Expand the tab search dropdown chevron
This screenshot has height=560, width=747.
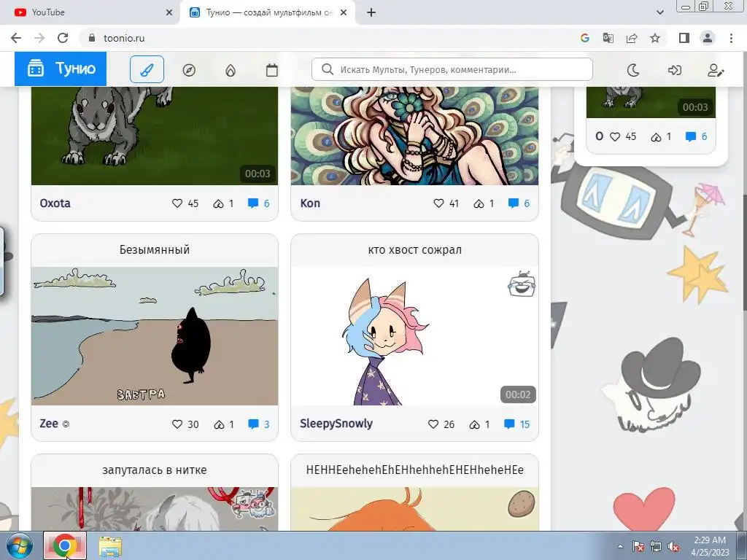click(659, 12)
